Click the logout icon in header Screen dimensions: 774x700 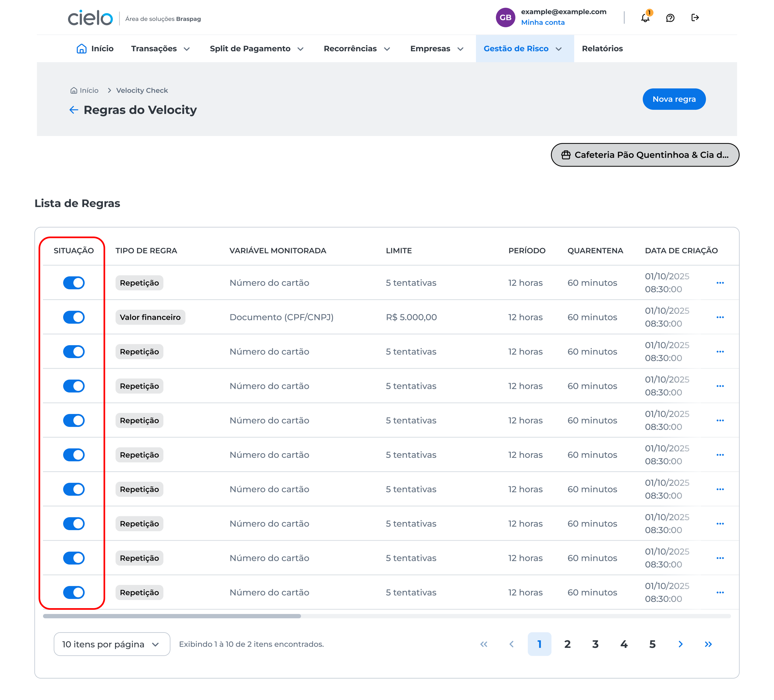(695, 18)
